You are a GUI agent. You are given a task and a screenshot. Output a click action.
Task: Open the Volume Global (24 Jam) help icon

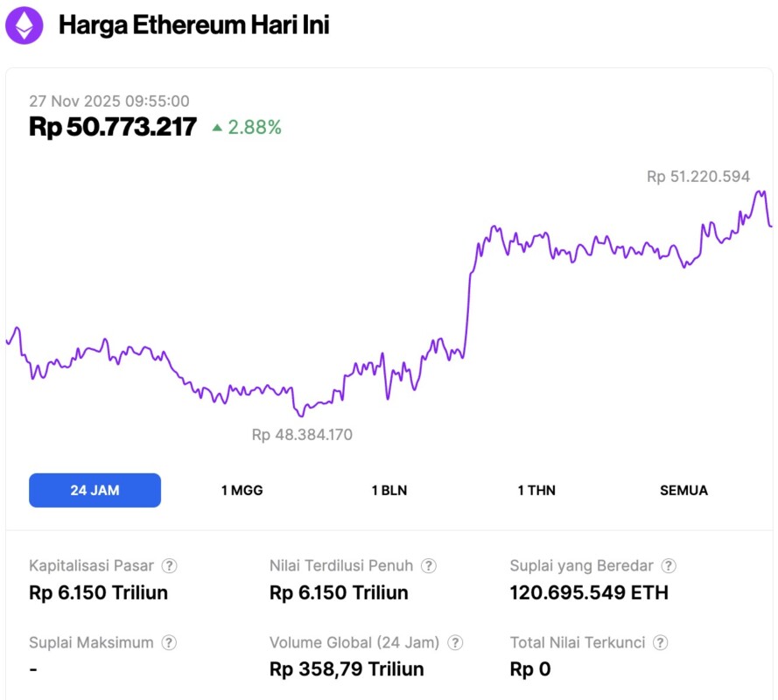pyautogui.click(x=455, y=643)
